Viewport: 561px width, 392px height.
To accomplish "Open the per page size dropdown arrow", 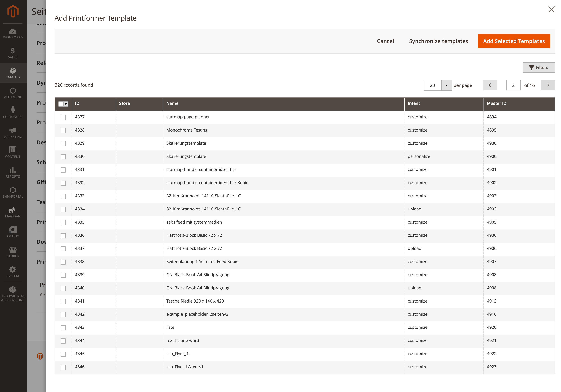I will click(x=446, y=85).
